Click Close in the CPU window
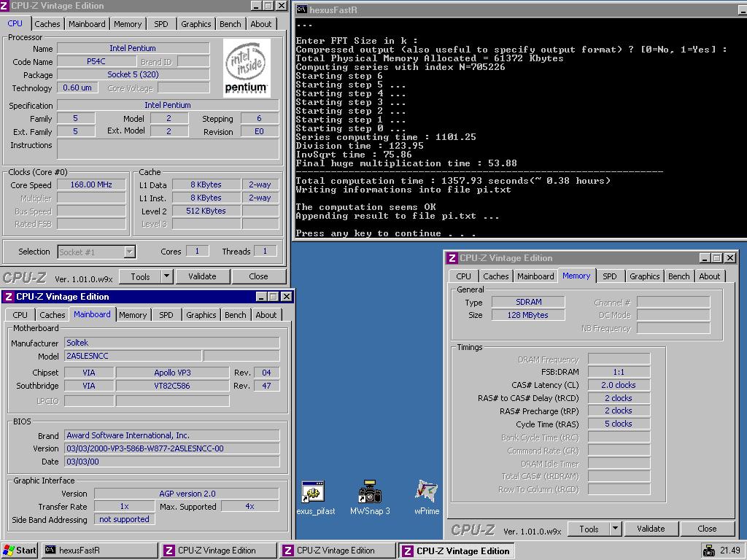Viewport: 747px width, 560px height. (x=259, y=276)
